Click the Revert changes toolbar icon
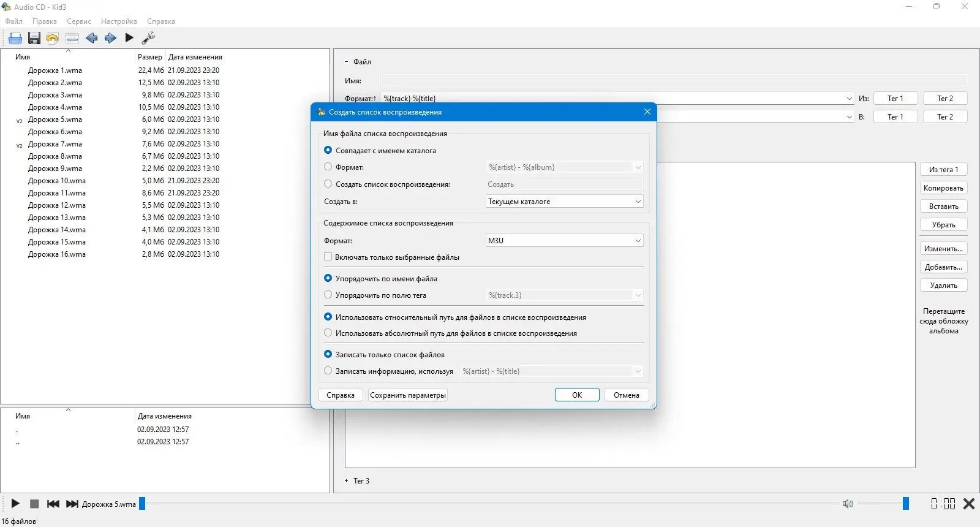Viewport: 980px width, 527px height. pos(53,38)
